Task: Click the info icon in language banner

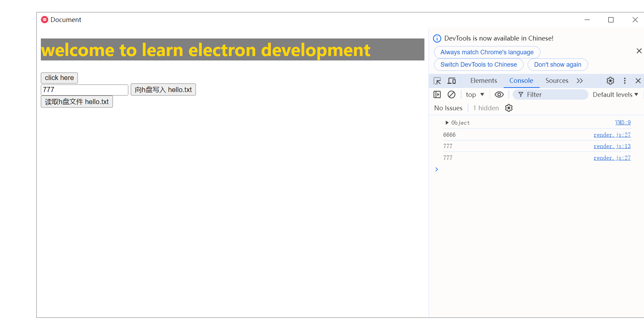Action: 437,38
